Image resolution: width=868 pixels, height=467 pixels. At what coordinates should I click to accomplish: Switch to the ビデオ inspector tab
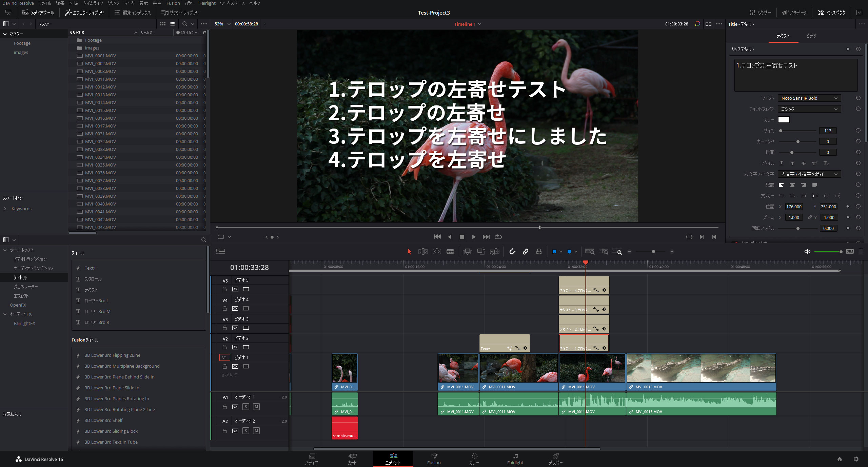(811, 36)
